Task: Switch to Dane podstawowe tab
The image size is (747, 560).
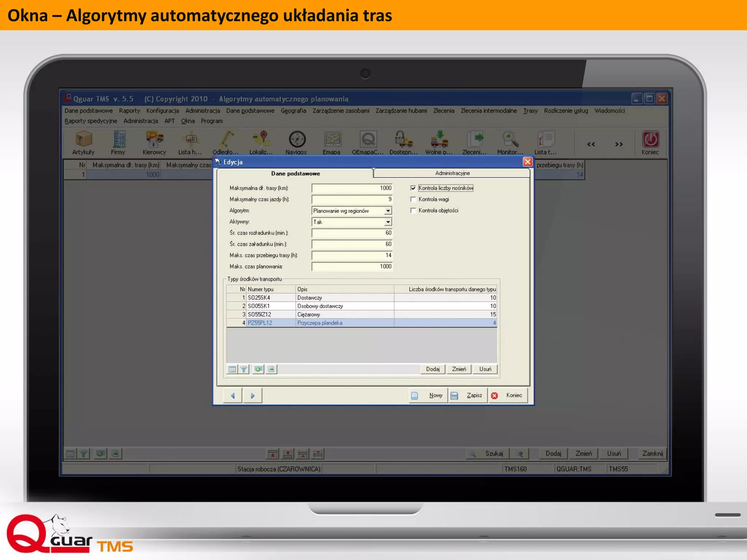Action: (x=295, y=174)
